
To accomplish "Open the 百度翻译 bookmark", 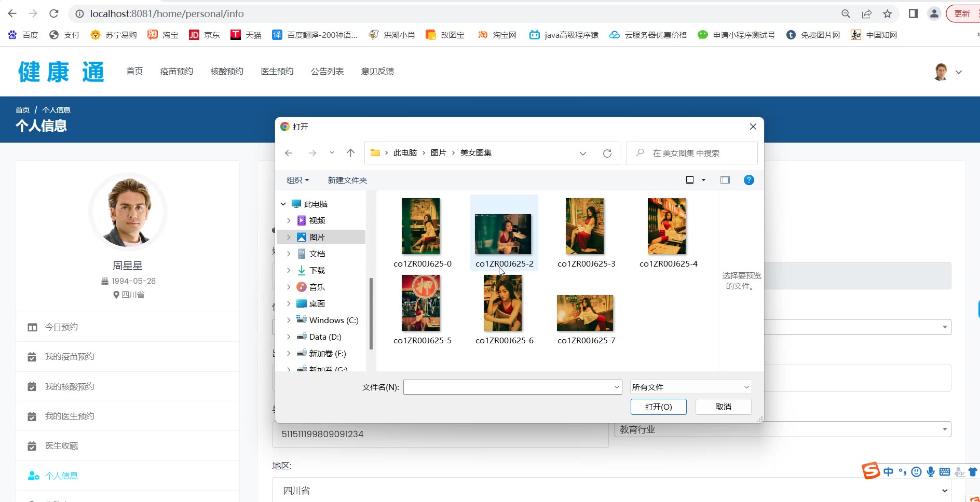I will (x=315, y=35).
